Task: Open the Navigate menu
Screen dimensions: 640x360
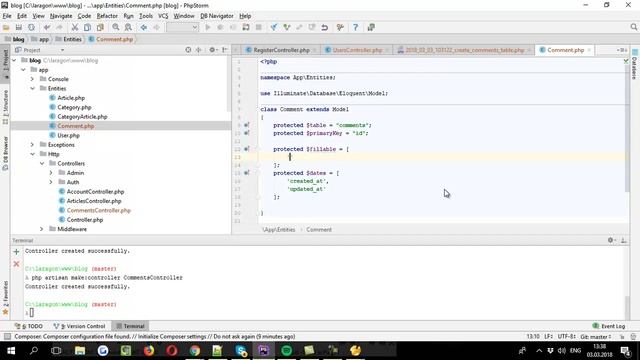Action: tap(61, 16)
